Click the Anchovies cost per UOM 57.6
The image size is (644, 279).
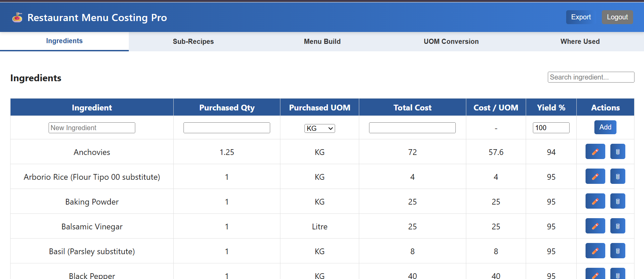[496, 152]
